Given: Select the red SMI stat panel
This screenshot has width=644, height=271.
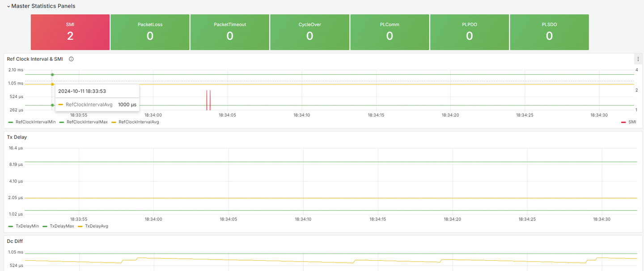Looking at the screenshot, I should click(x=70, y=32).
